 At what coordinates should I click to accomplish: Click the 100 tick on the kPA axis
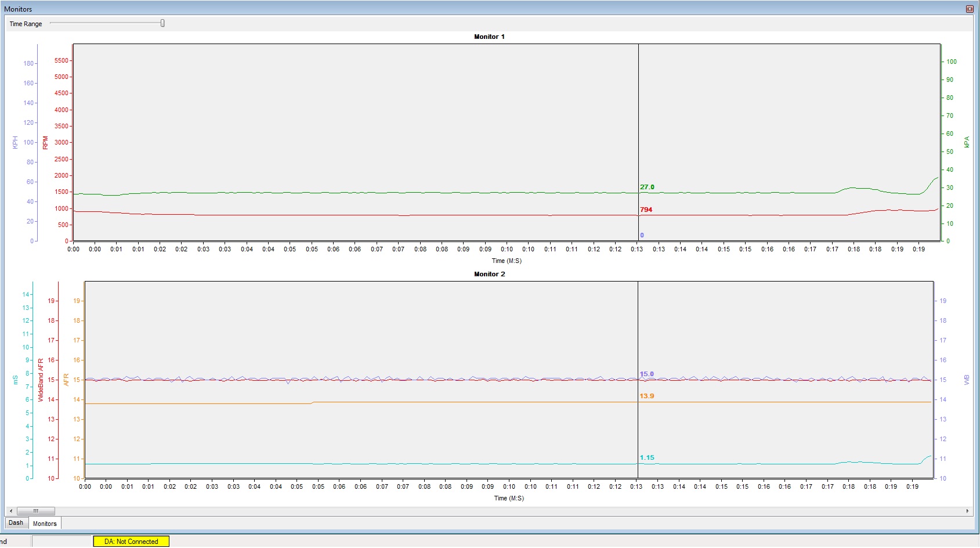click(952, 62)
